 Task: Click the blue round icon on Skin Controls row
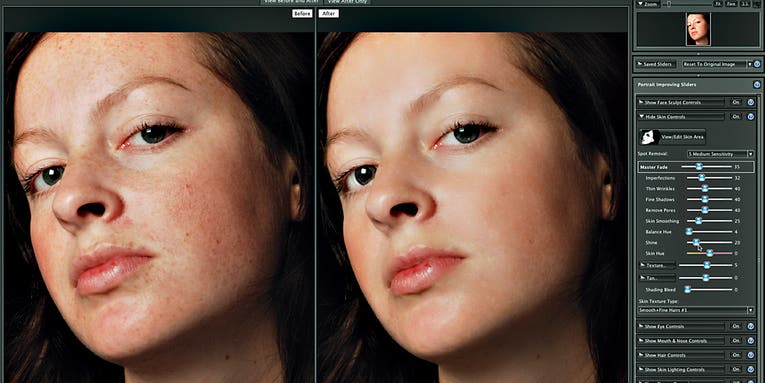(750, 117)
